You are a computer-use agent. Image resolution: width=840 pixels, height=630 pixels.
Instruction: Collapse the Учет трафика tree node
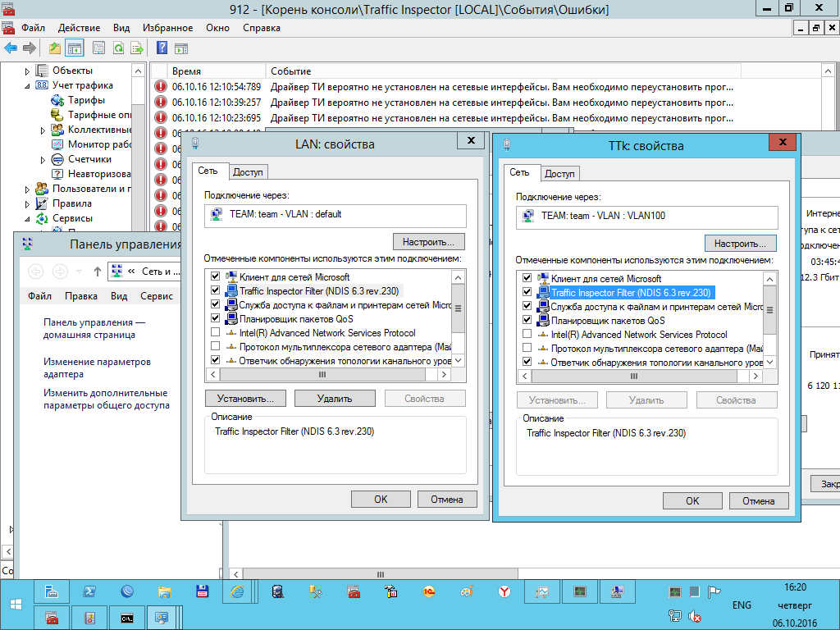point(27,85)
